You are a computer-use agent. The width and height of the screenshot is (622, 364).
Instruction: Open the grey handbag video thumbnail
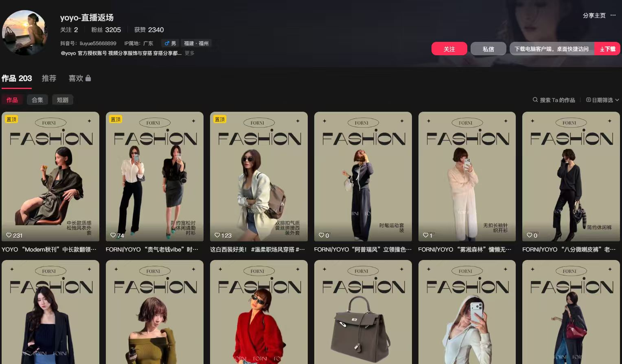(x=363, y=312)
